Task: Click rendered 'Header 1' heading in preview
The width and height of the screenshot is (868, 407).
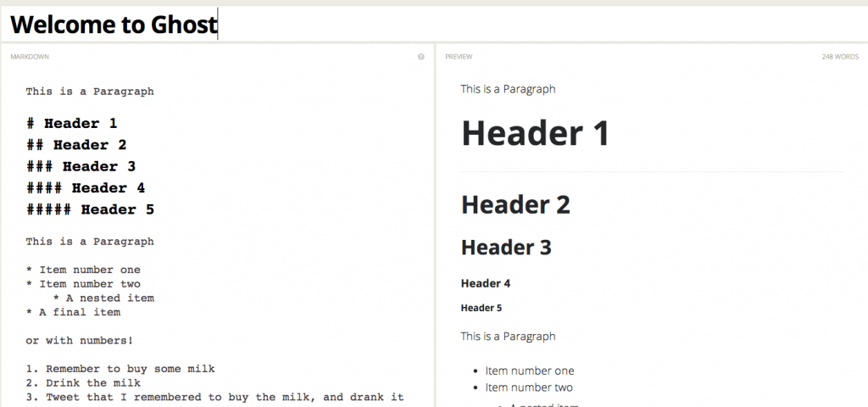Action: click(536, 133)
